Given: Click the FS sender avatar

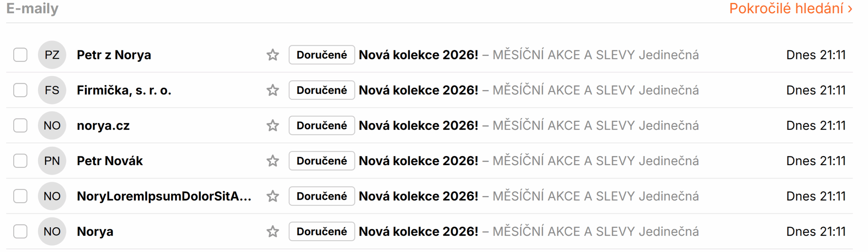Looking at the screenshot, I should [52, 90].
